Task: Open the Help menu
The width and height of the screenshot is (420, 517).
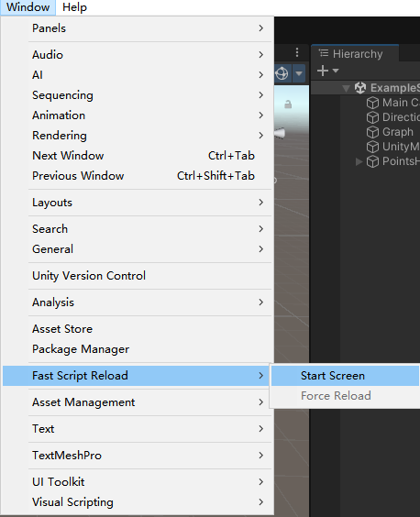Action: [x=74, y=7]
